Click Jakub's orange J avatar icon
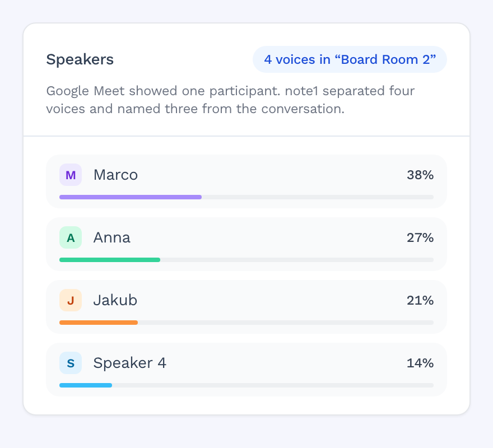493x448 pixels. point(71,300)
